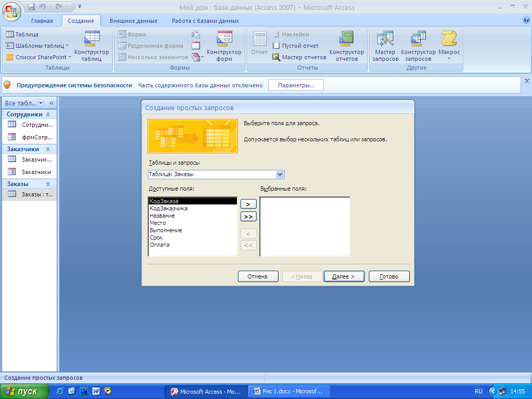Create Пустой отчет
532x399 pixels.
point(296,46)
